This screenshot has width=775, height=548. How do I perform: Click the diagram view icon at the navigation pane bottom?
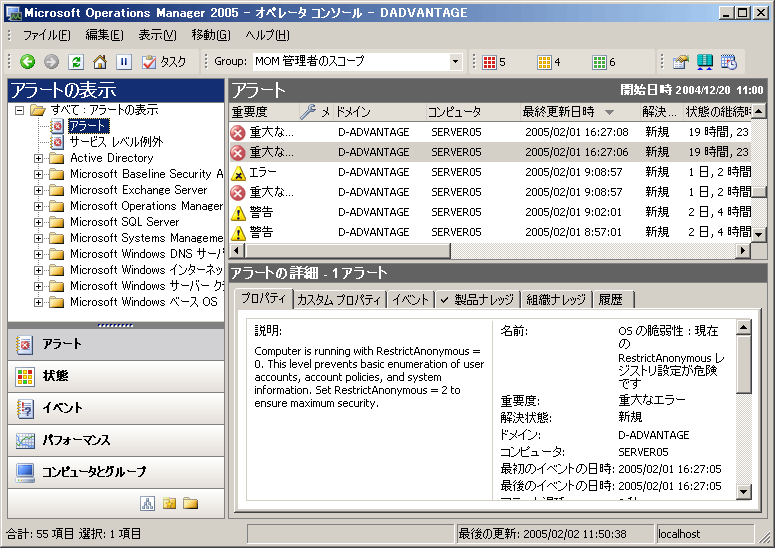(147, 504)
